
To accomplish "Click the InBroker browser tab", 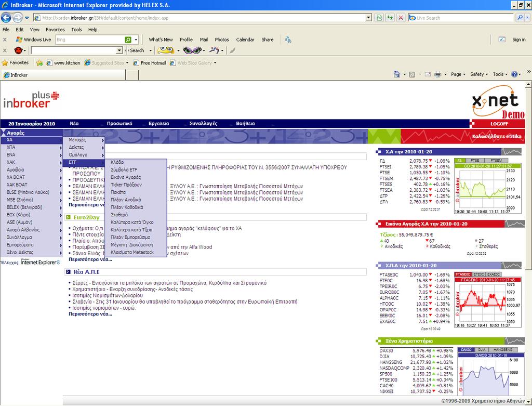I will pyautogui.click(x=64, y=75).
